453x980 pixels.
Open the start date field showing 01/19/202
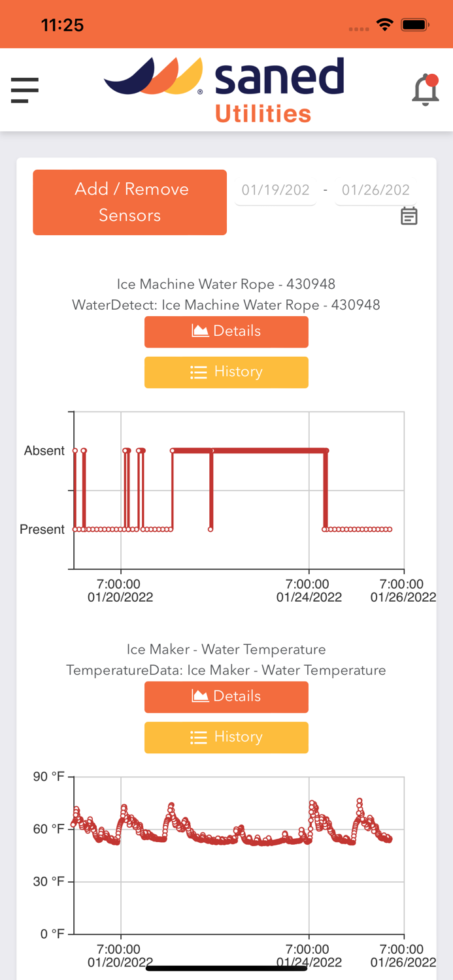coord(275,190)
